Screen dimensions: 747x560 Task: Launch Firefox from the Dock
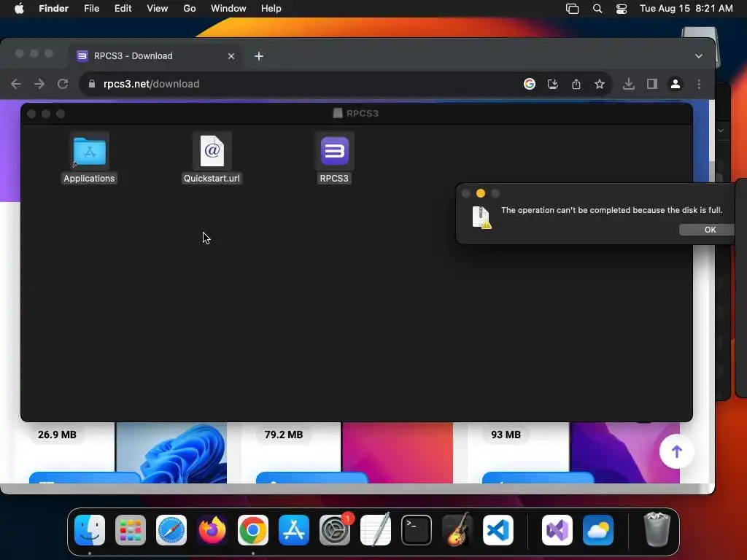pos(212,530)
